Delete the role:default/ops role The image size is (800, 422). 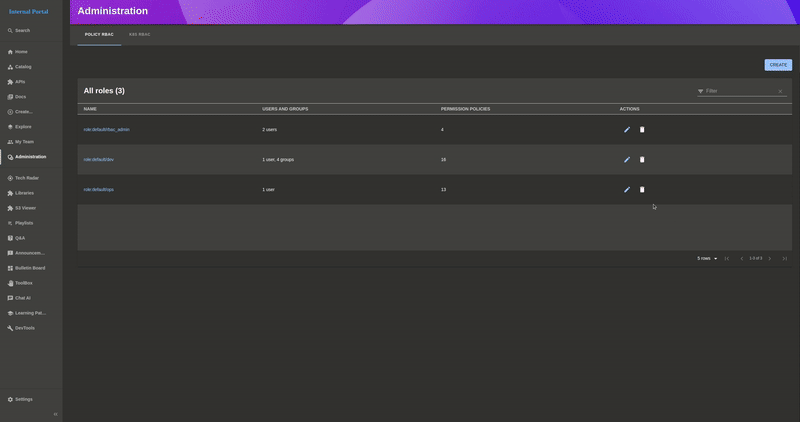click(642, 189)
